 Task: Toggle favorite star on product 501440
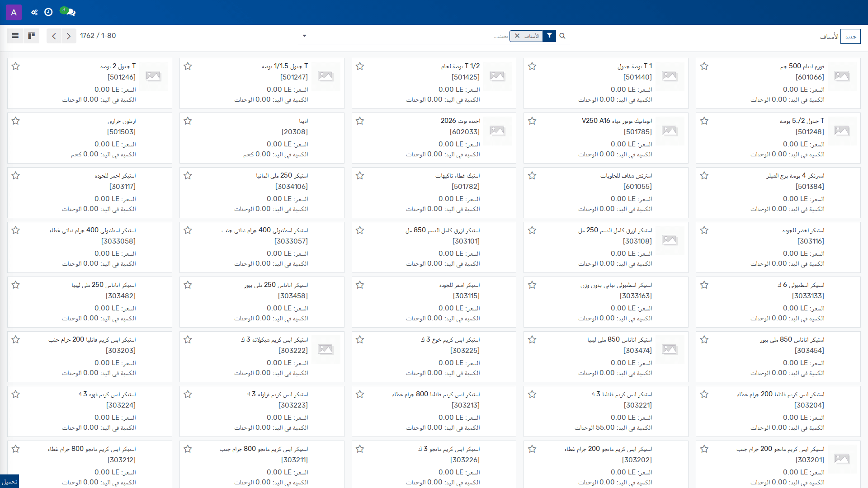(x=532, y=66)
